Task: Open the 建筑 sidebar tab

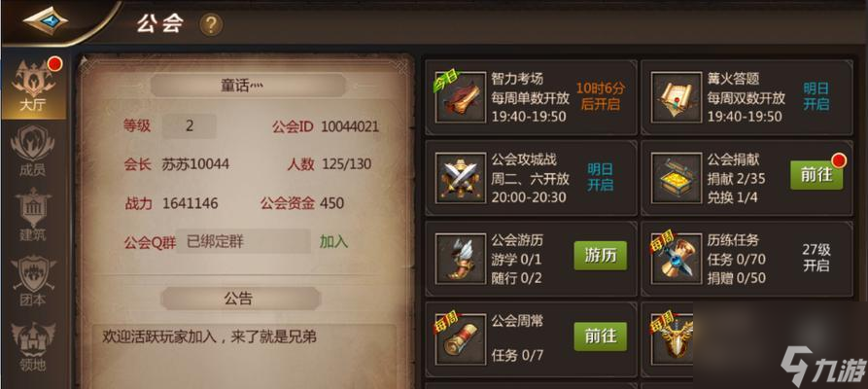Action: (33, 215)
